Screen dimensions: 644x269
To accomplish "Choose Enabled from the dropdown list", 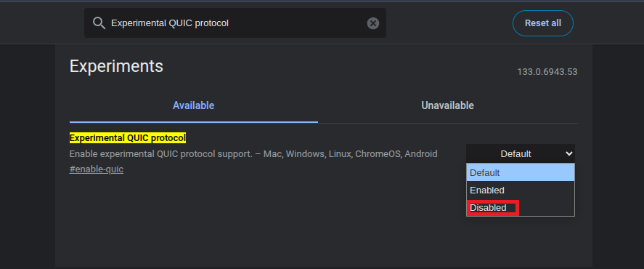I will [x=521, y=190].
